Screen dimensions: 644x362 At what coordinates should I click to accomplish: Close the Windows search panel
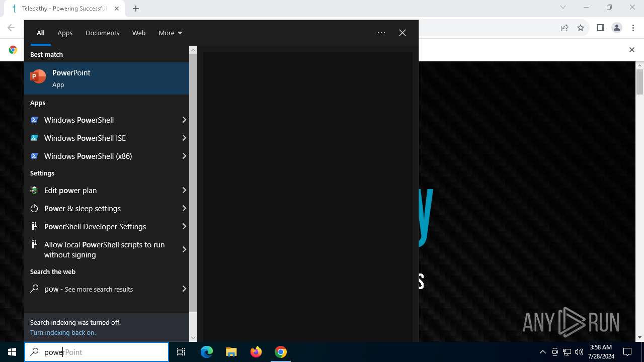[403, 33]
